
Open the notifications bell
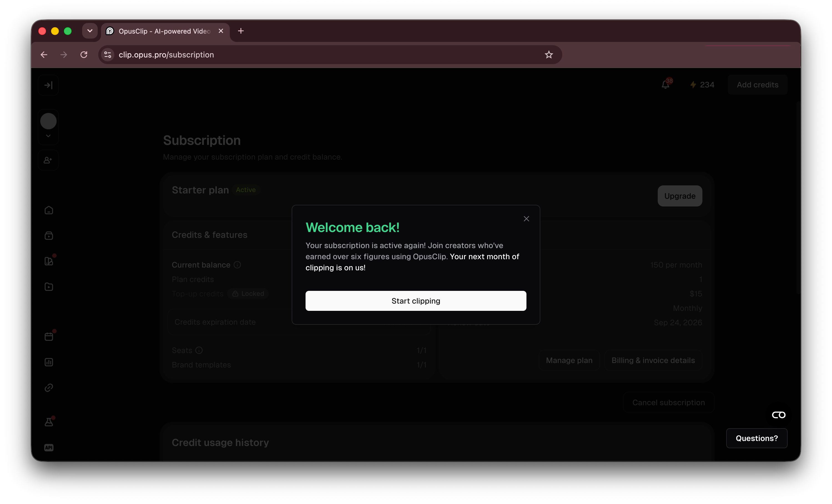[665, 84]
